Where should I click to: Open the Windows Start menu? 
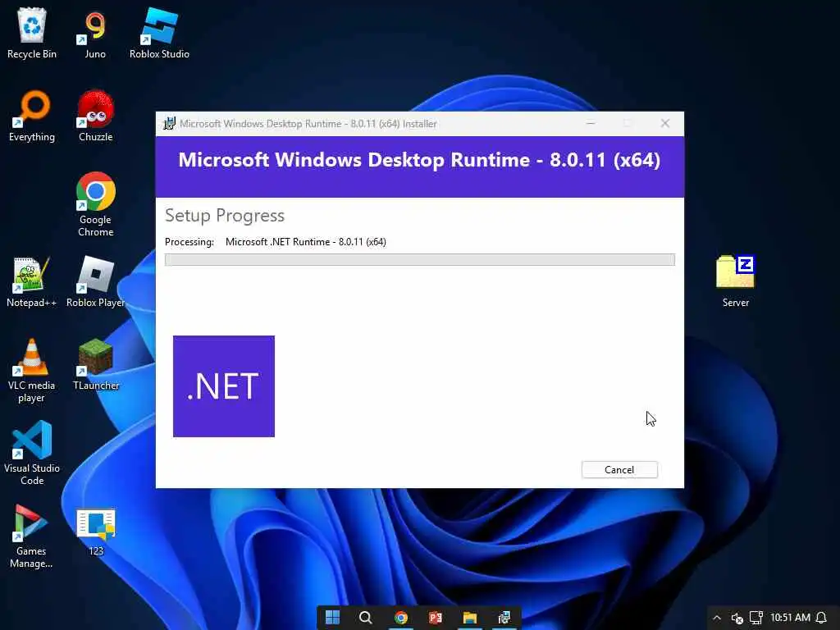click(332, 618)
